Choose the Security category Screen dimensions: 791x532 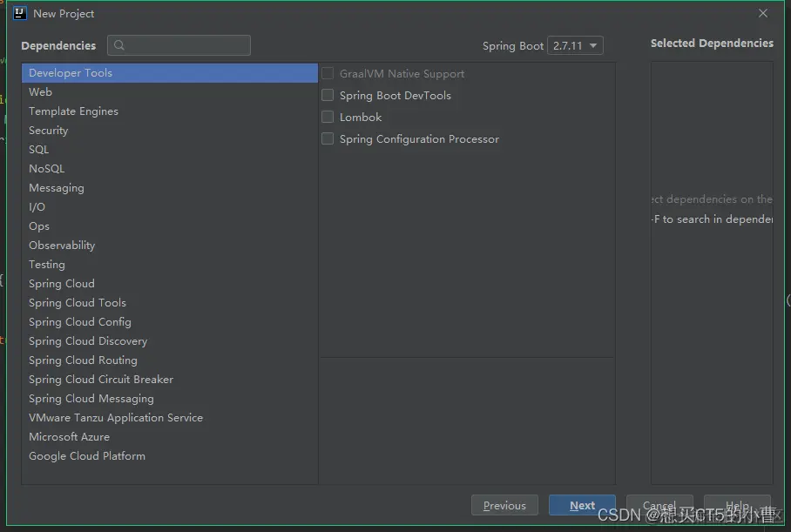click(x=170, y=131)
